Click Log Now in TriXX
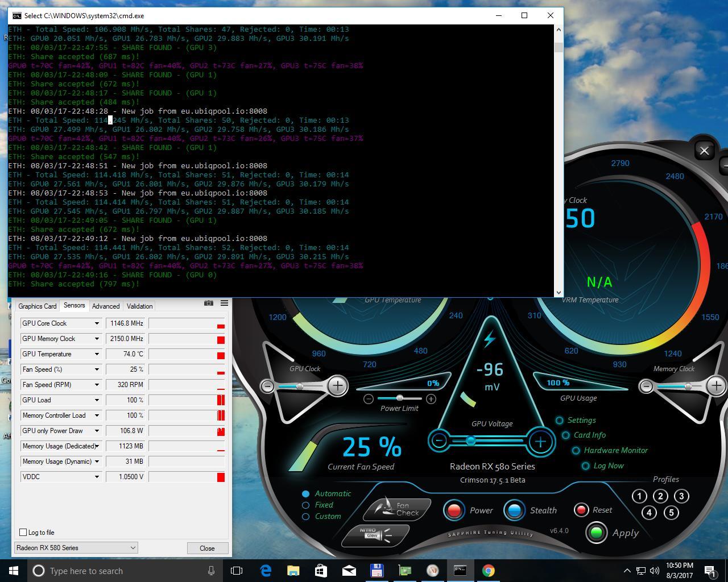 [603, 466]
